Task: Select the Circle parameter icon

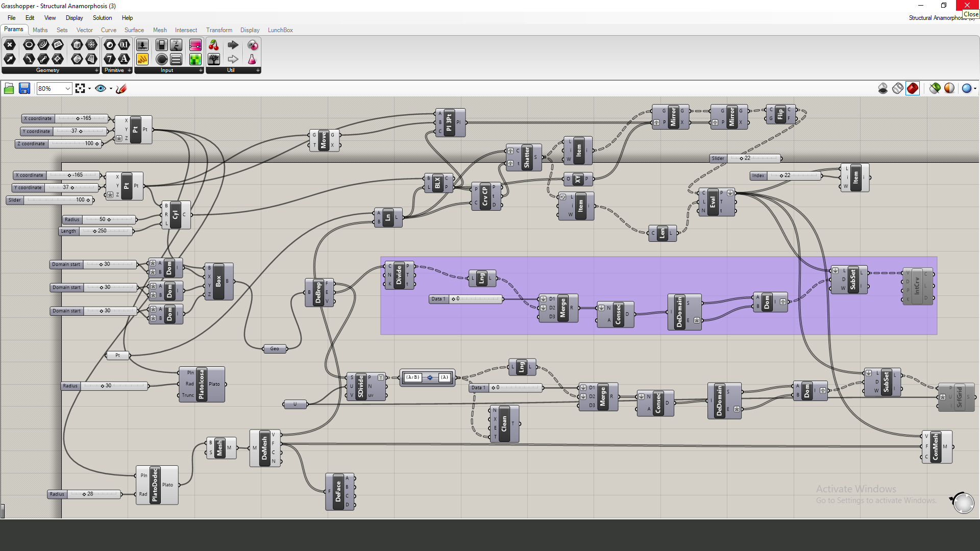Action: click(29, 45)
